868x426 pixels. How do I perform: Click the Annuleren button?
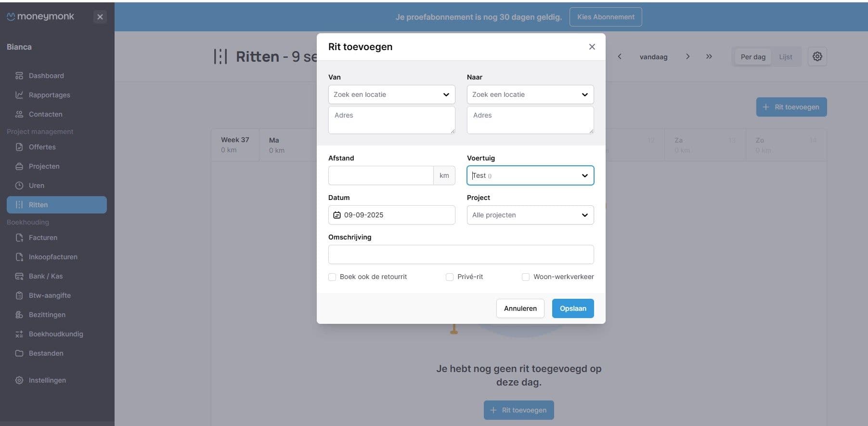coord(520,308)
